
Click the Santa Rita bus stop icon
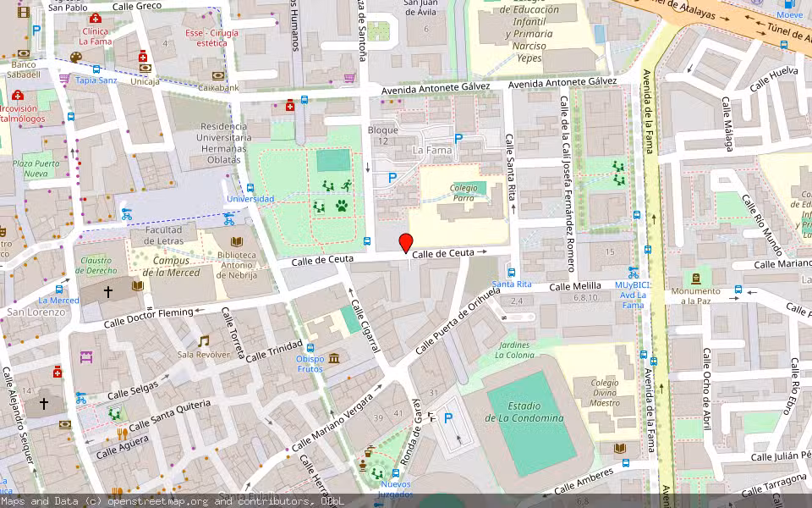click(512, 273)
